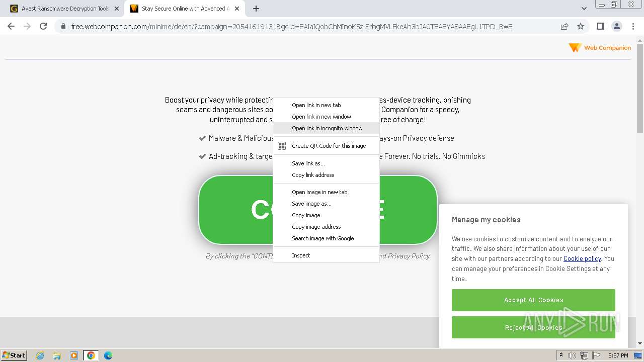644x362 pixels.
Task: Select Copy image address
Action: pyautogui.click(x=326, y=227)
